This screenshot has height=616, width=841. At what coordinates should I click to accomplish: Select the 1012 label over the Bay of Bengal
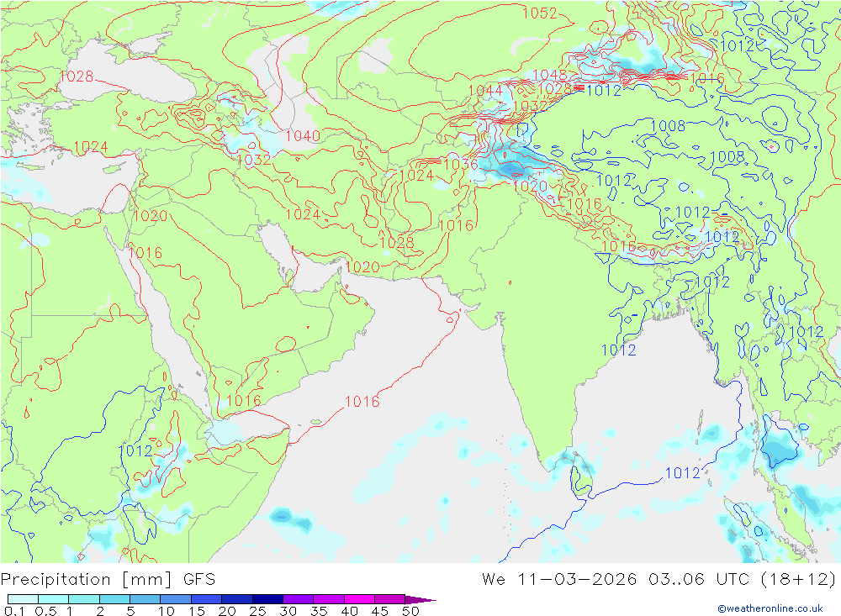[682, 473]
